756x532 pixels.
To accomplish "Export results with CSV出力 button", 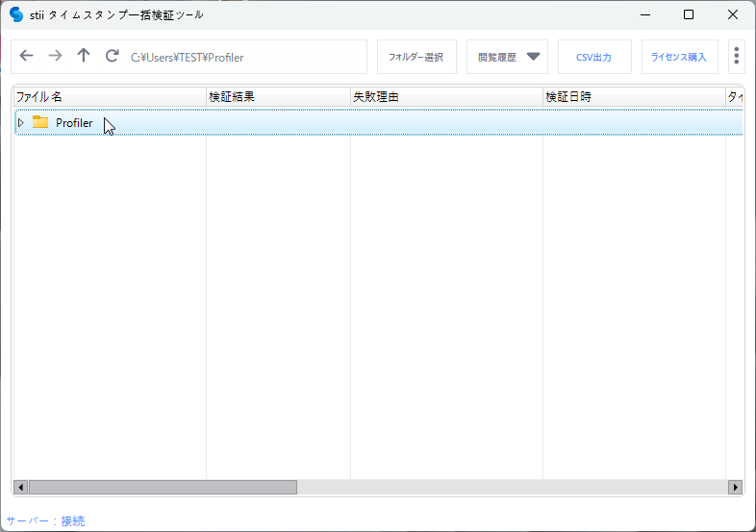I will [x=594, y=57].
